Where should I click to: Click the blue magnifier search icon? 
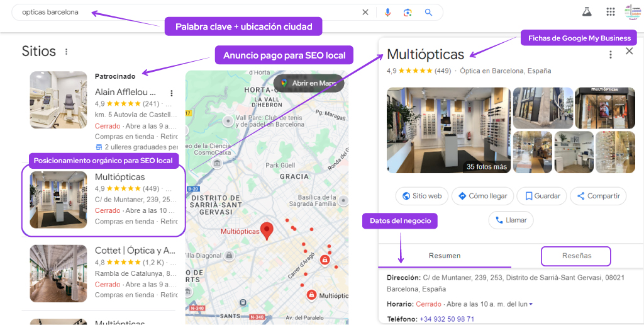(x=428, y=13)
